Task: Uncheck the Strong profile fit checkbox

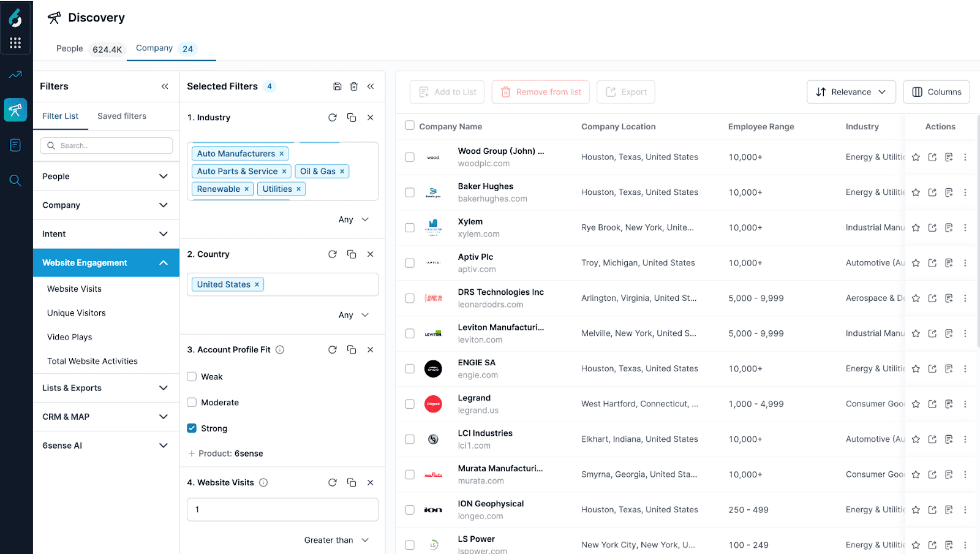Action: [192, 428]
